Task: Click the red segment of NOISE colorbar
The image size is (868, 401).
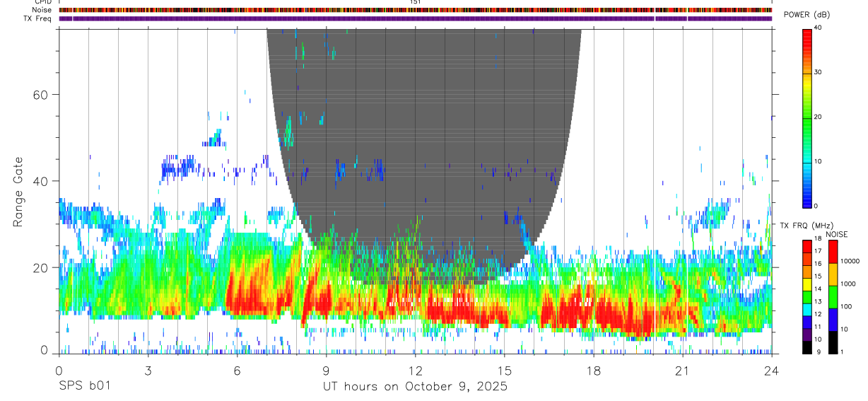Action: pyautogui.click(x=833, y=252)
